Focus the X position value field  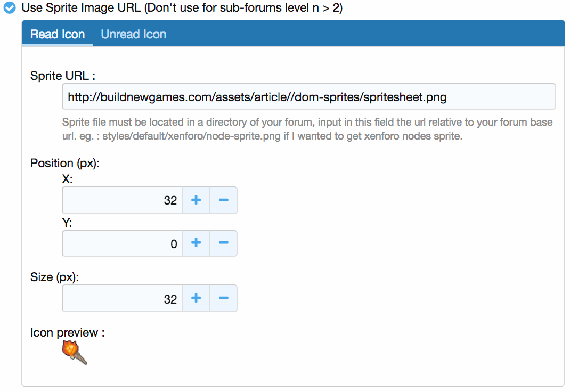(x=123, y=200)
